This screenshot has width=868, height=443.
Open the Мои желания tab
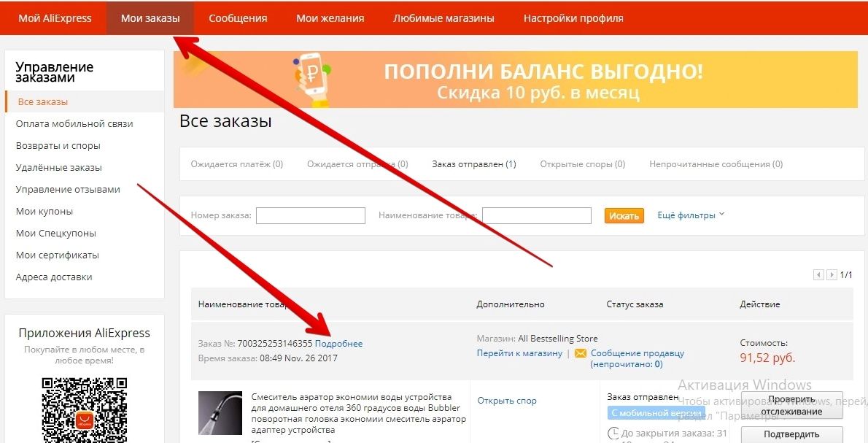click(330, 18)
